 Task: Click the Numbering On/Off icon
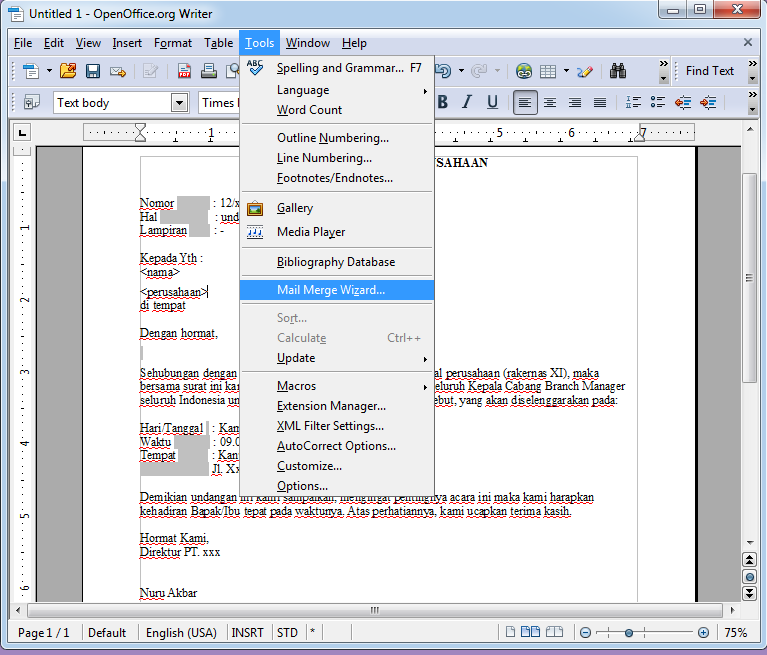click(633, 102)
